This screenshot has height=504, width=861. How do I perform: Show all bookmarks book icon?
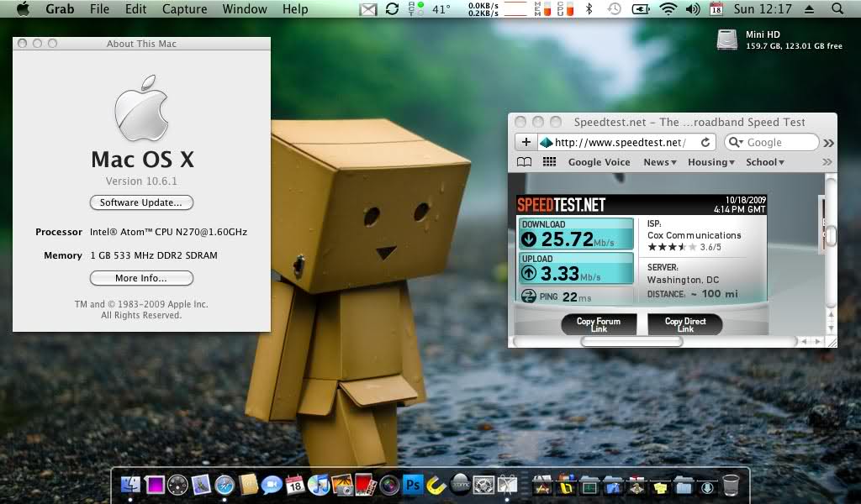point(525,162)
